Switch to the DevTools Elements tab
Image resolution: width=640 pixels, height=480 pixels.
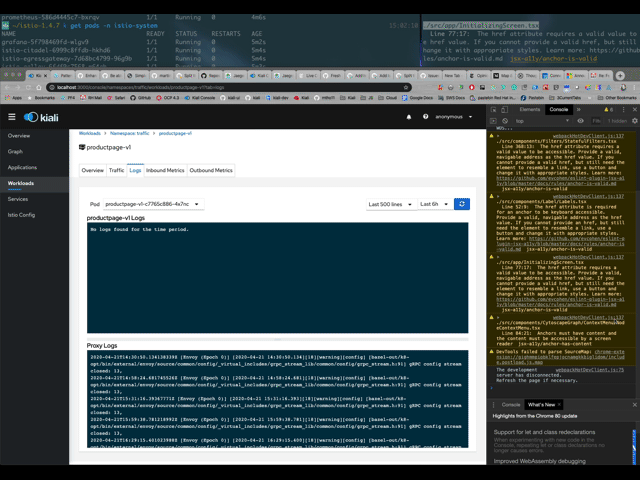530,109
